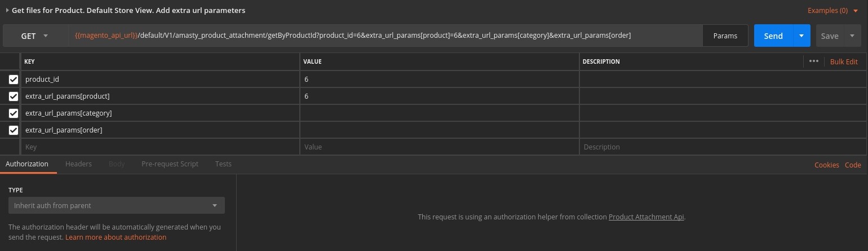
Task: Switch to the Pre-request Script tab
Action: [x=170, y=164]
